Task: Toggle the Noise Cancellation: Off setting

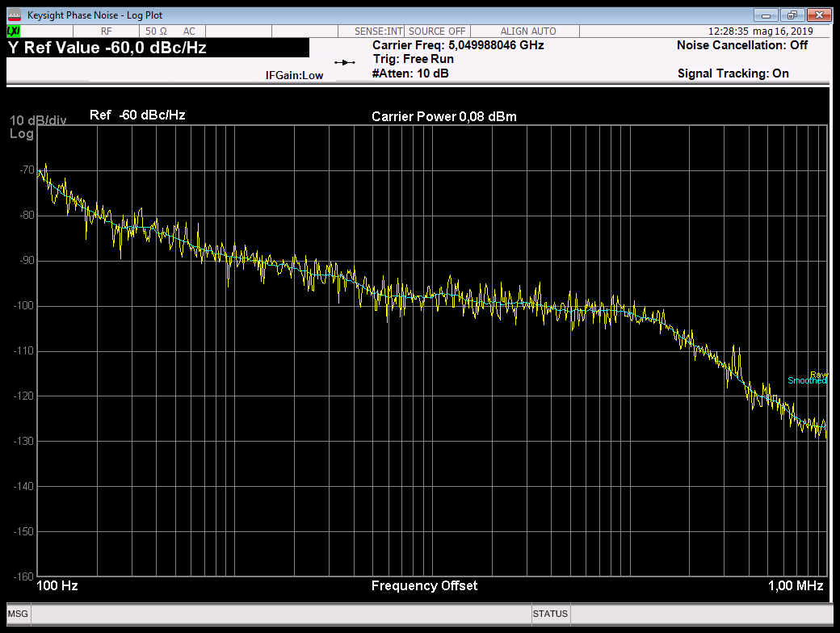Action: [x=741, y=45]
